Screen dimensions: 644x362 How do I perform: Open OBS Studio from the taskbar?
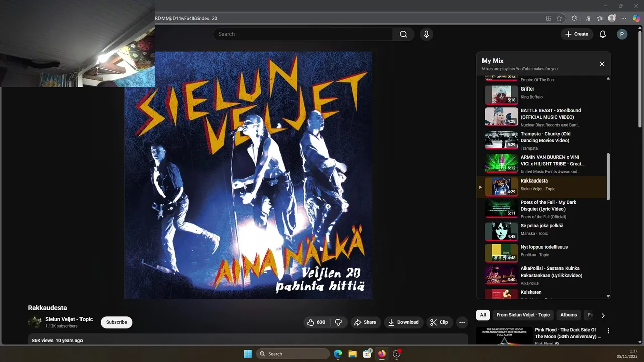pyautogui.click(x=397, y=354)
